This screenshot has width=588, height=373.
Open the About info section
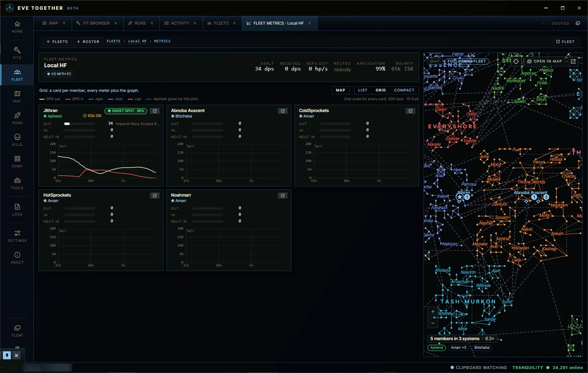tap(17, 258)
